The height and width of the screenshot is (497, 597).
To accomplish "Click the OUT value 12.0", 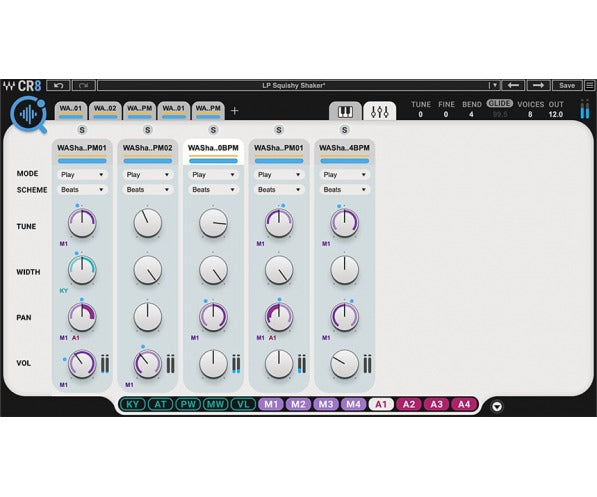I will click(x=556, y=114).
